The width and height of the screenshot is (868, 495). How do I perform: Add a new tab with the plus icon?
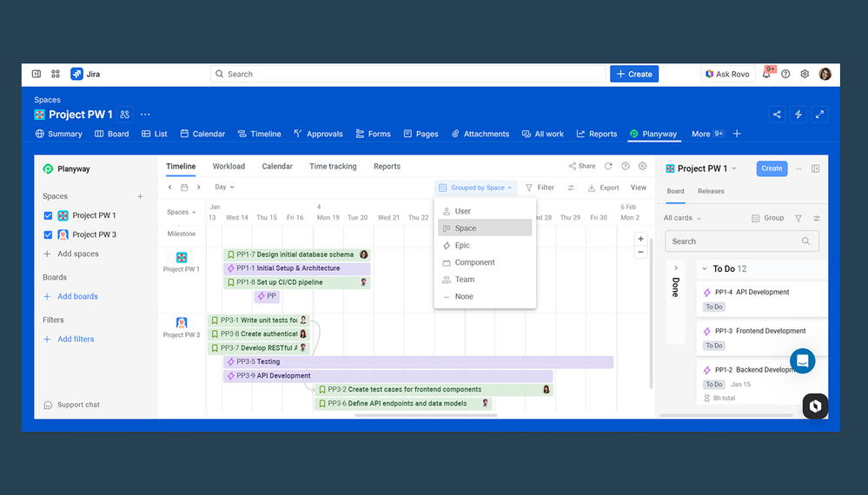(x=737, y=134)
